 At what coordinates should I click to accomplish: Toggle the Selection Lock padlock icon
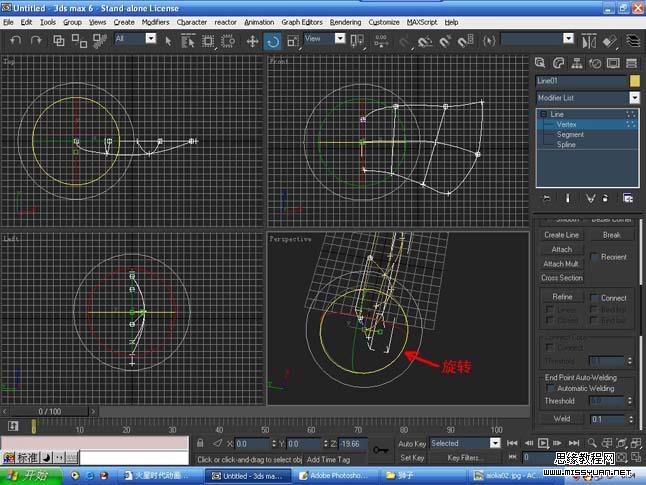pyautogui.click(x=200, y=443)
